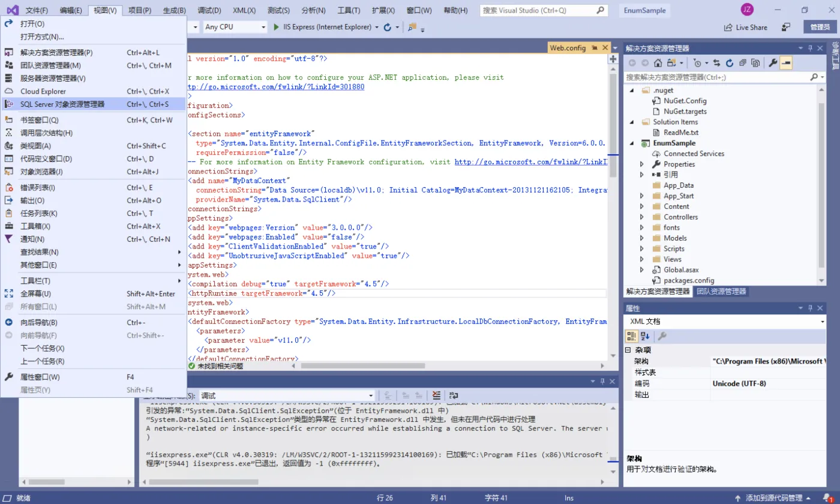Screen dimensions: 840x504
Task: Expand the Models folder
Action: click(641, 238)
